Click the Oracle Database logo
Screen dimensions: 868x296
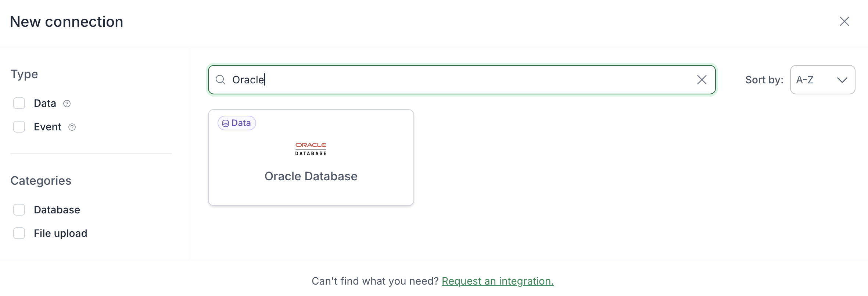pyautogui.click(x=311, y=149)
